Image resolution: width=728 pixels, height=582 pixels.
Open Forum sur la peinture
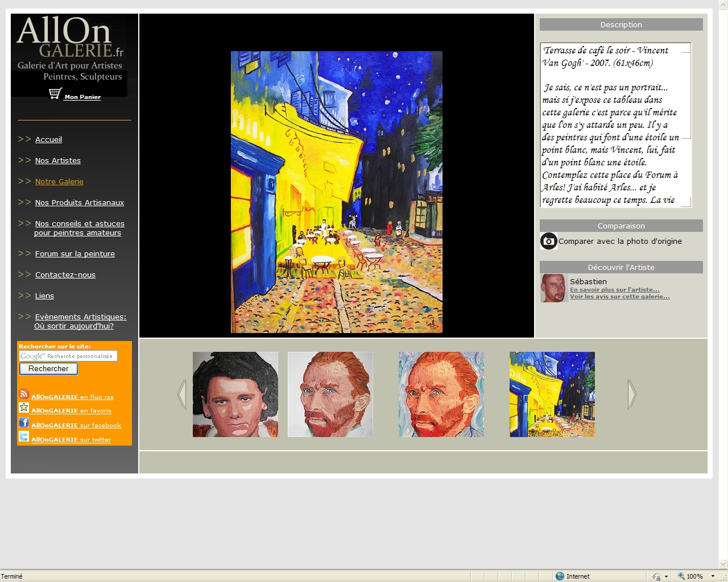click(75, 254)
